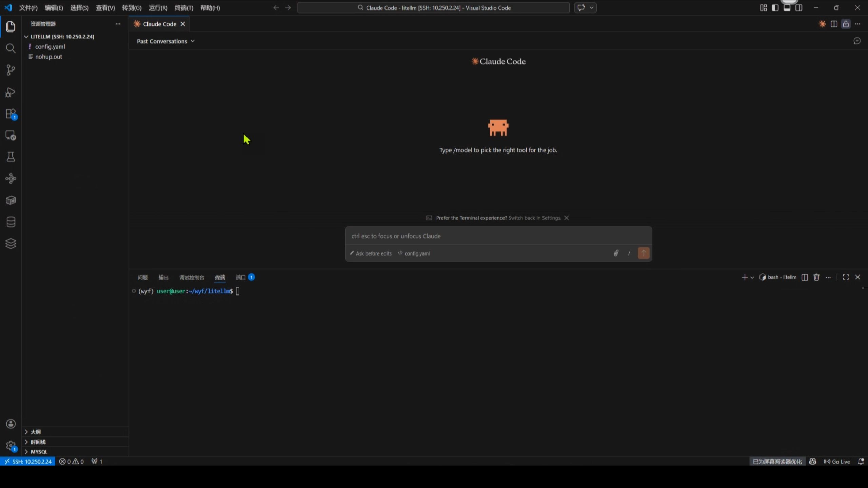Viewport: 868px width, 488px height.
Task: Open the 终端(T) menu
Action: (184, 8)
